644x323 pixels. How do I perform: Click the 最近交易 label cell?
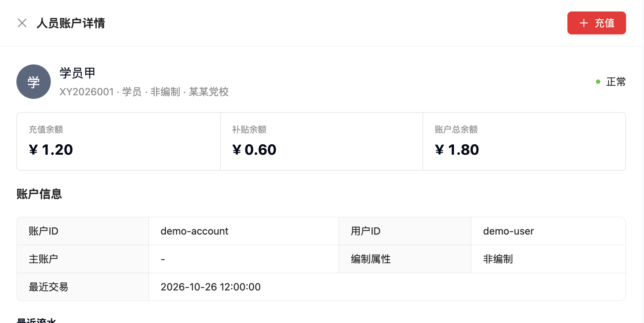83,287
